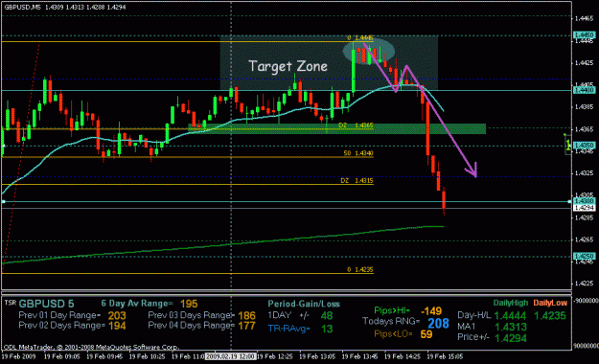The width and height of the screenshot is (599, 364).
Task: Click the '0 1.4445' Fibonacci level label
Action: tap(360, 37)
